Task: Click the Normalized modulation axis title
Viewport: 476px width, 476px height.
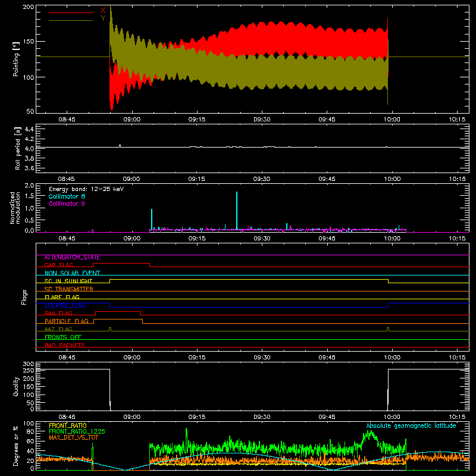Action: [15, 208]
